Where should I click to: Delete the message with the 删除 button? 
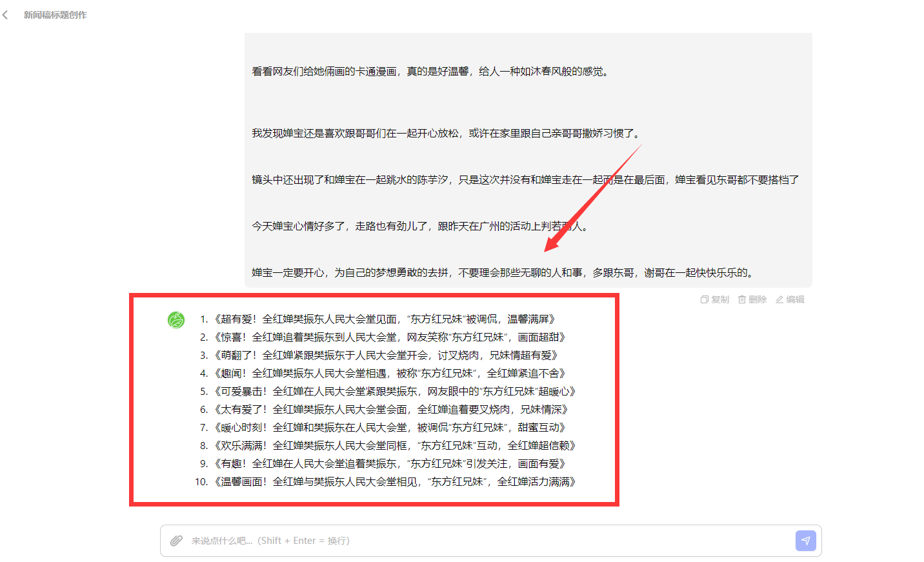coord(752,299)
